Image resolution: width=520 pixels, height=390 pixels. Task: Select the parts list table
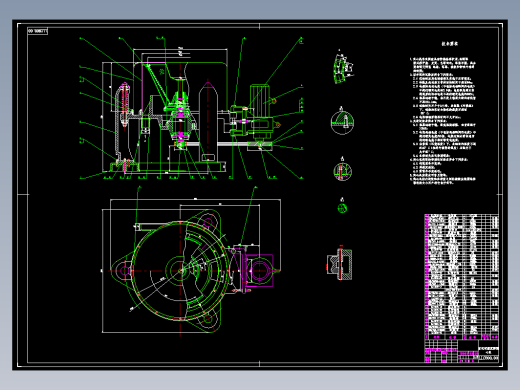coord(462,277)
